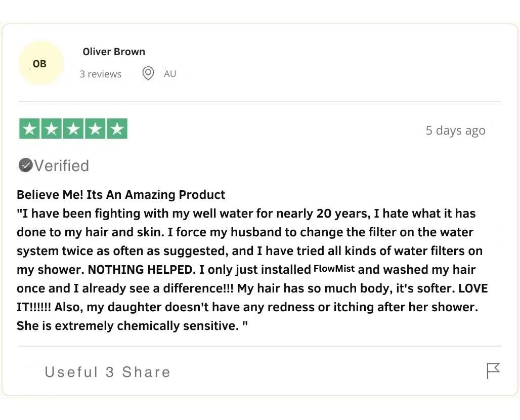Click the first green star rating icon
Image resolution: width=520 pixels, height=420 pixels.
tap(29, 129)
